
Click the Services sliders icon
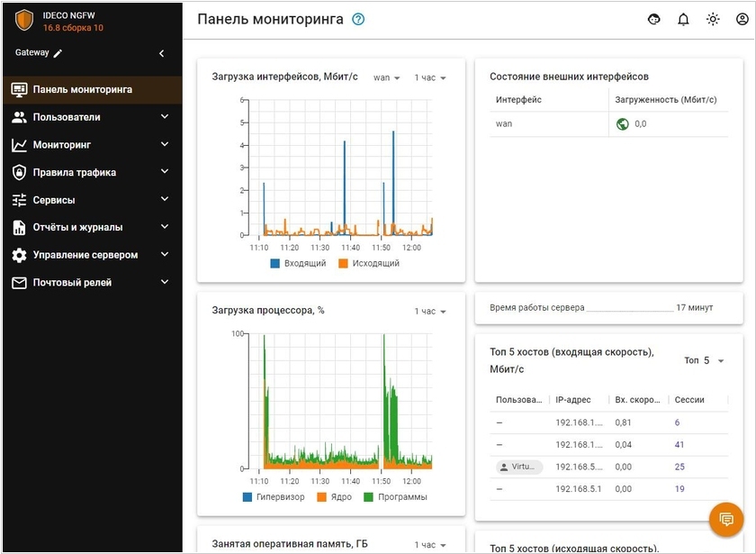tap(19, 200)
